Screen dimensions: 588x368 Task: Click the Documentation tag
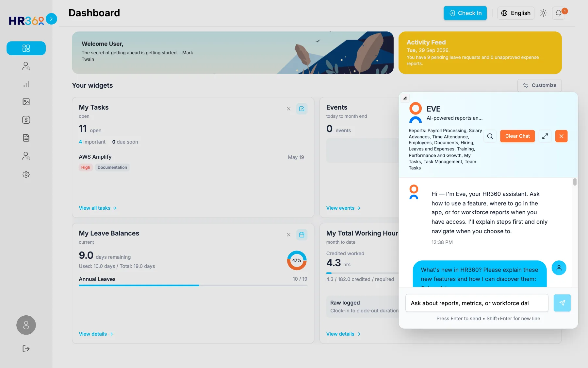tap(112, 167)
